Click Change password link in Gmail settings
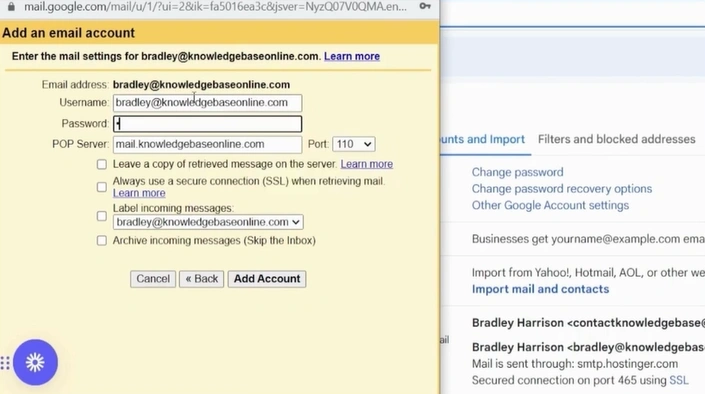 [518, 172]
